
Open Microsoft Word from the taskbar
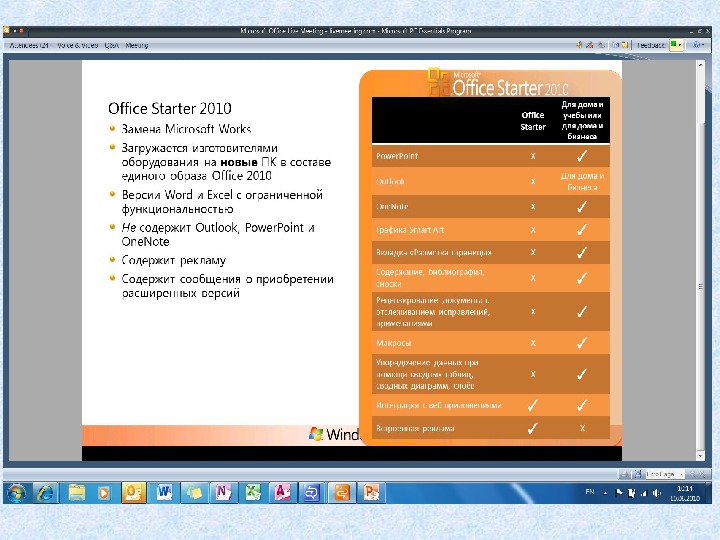[x=164, y=493]
